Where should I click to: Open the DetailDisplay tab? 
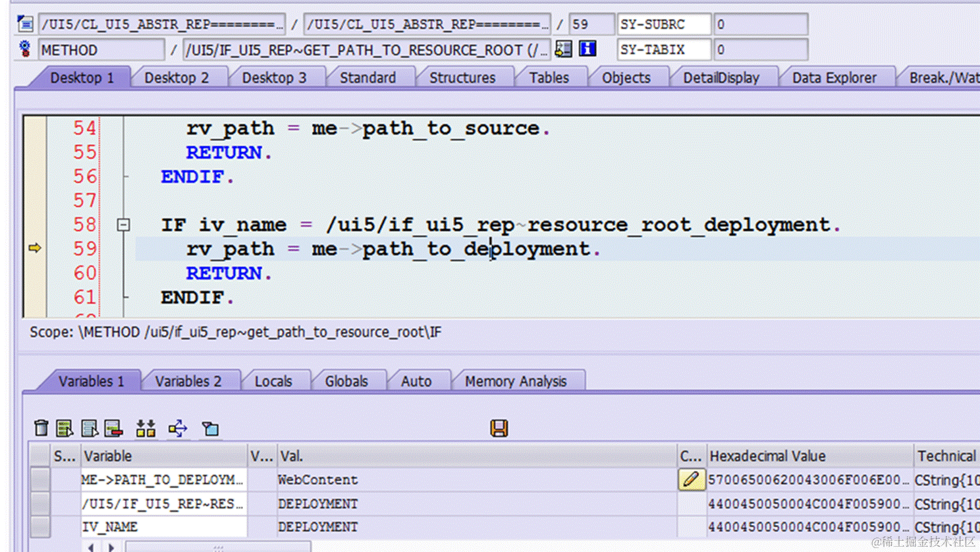721,78
